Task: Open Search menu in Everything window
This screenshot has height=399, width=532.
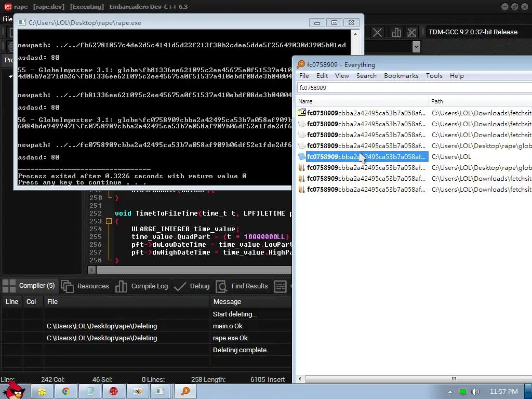Action: [366, 76]
